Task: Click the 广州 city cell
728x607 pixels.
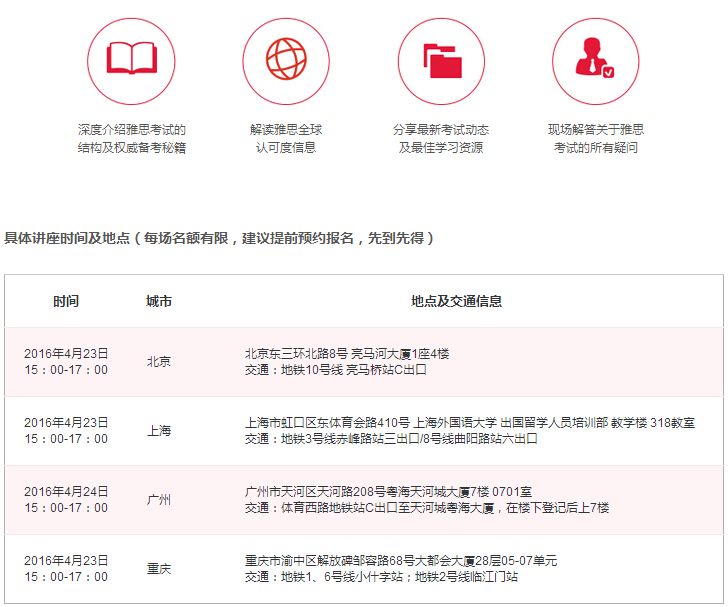Action: coord(159,500)
